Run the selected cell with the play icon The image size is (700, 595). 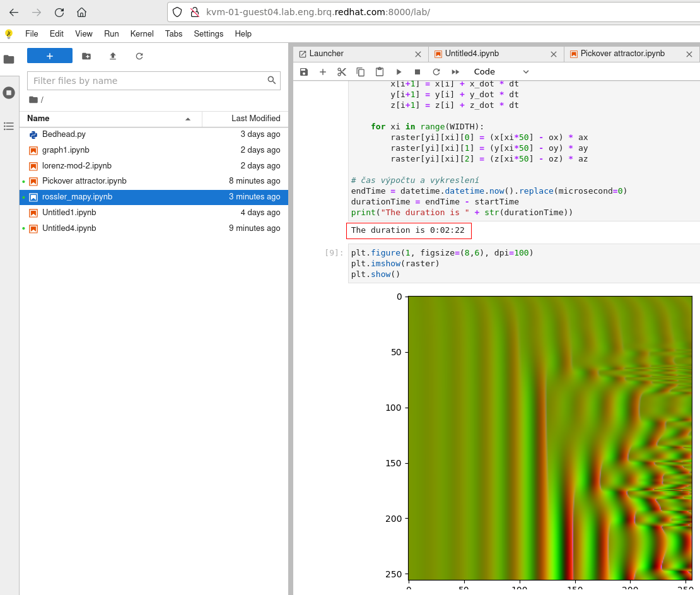(x=399, y=72)
